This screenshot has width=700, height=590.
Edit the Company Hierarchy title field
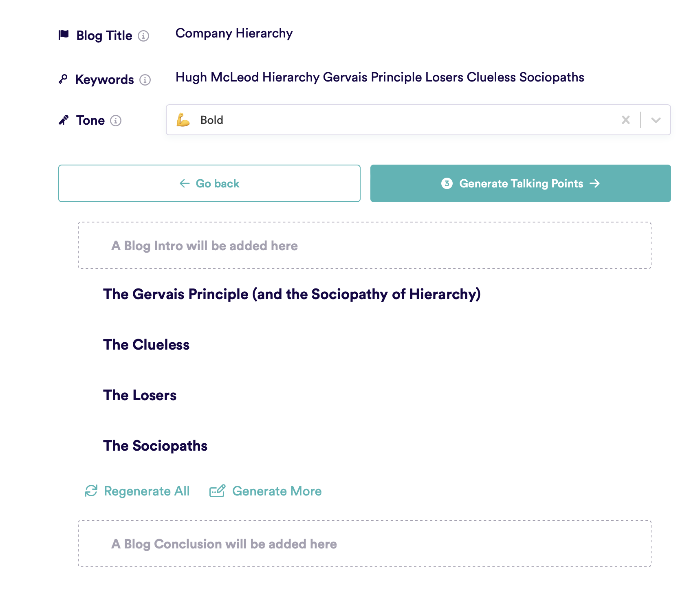pos(234,33)
